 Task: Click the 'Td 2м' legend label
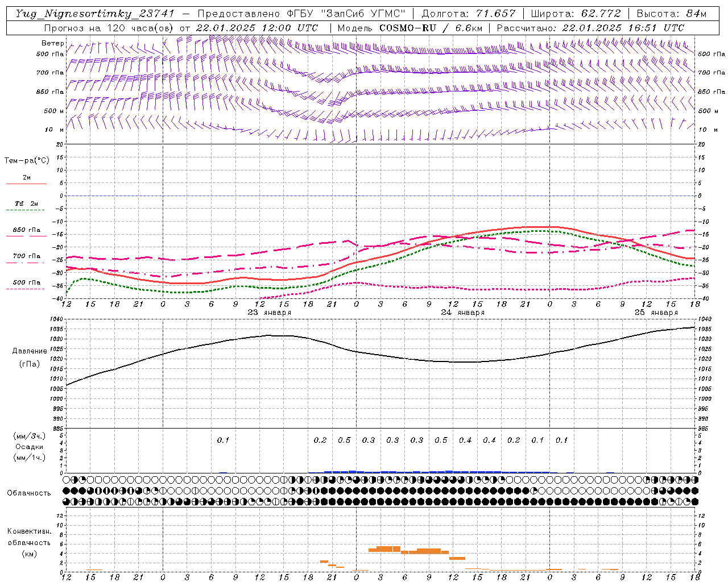[27, 203]
